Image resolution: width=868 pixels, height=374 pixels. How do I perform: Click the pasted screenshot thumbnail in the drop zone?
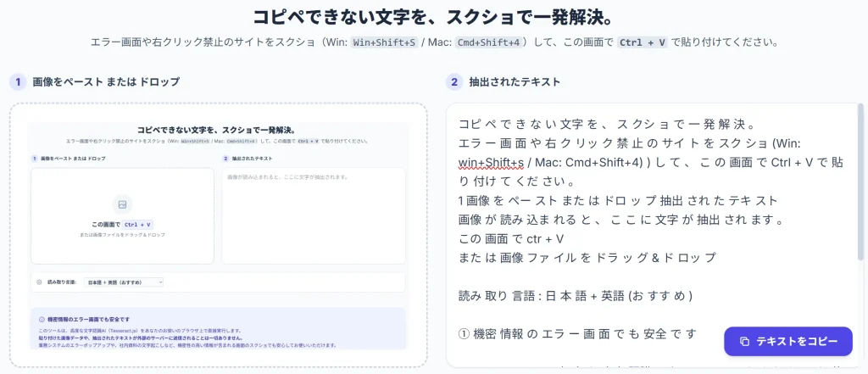218,236
